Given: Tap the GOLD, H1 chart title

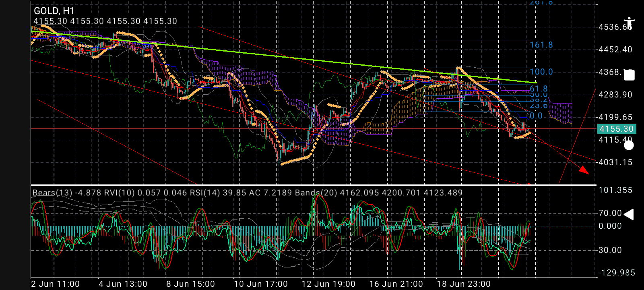Looking at the screenshot, I should 54,11.
